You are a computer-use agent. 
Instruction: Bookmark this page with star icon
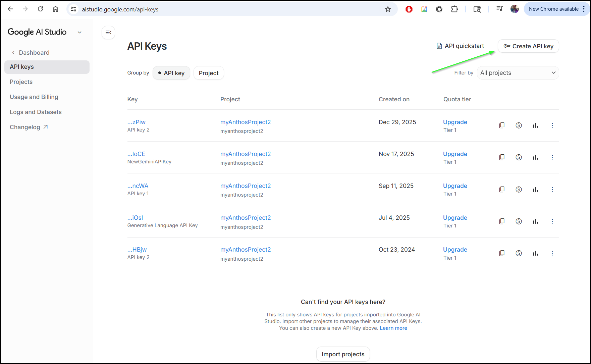tap(388, 9)
